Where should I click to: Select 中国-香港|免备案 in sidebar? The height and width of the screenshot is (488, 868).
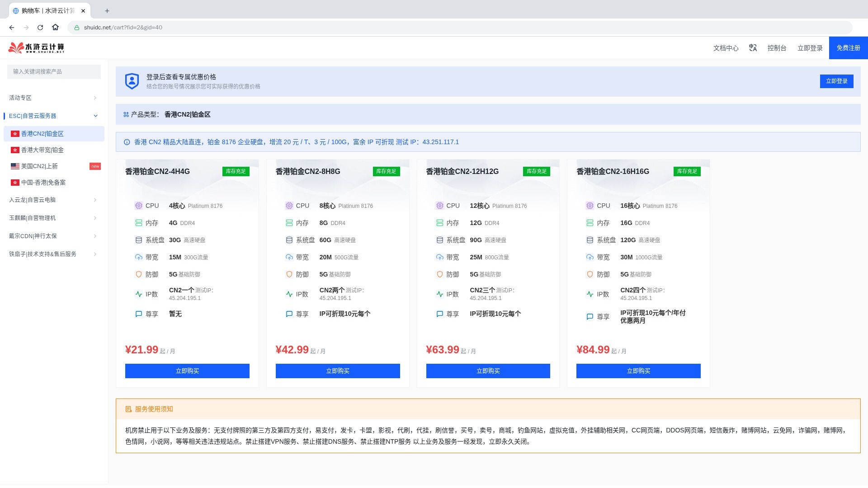pos(54,183)
